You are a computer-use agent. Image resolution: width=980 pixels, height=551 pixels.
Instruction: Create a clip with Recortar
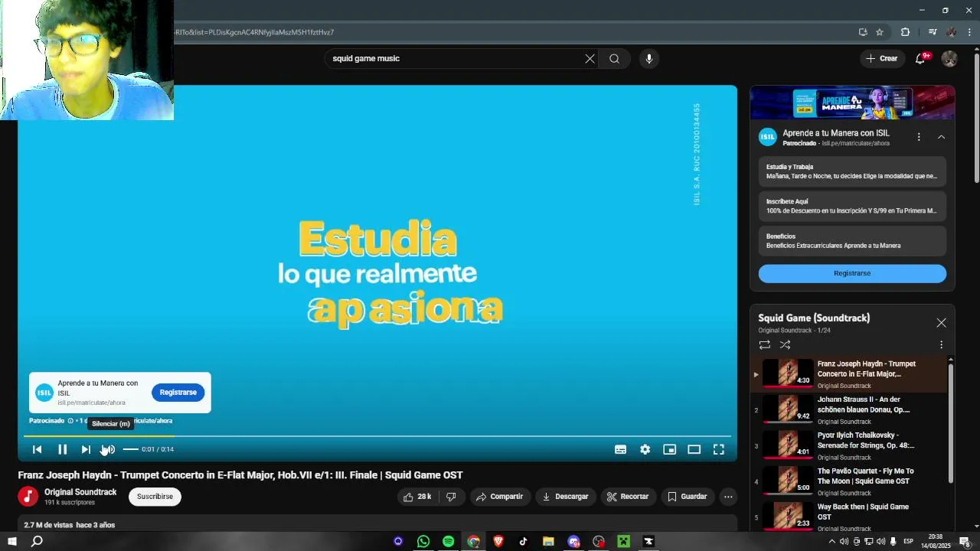click(x=628, y=497)
